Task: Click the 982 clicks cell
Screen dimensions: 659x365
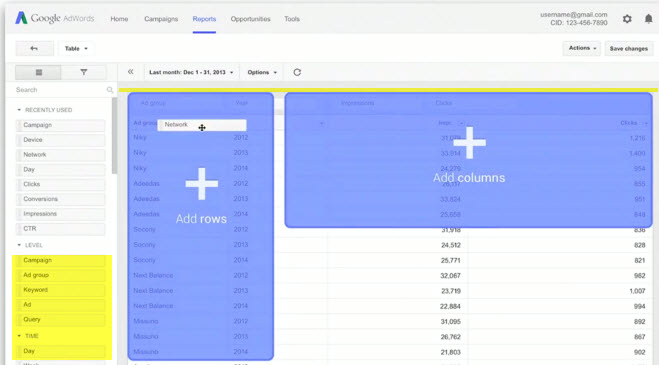Action: [640, 276]
